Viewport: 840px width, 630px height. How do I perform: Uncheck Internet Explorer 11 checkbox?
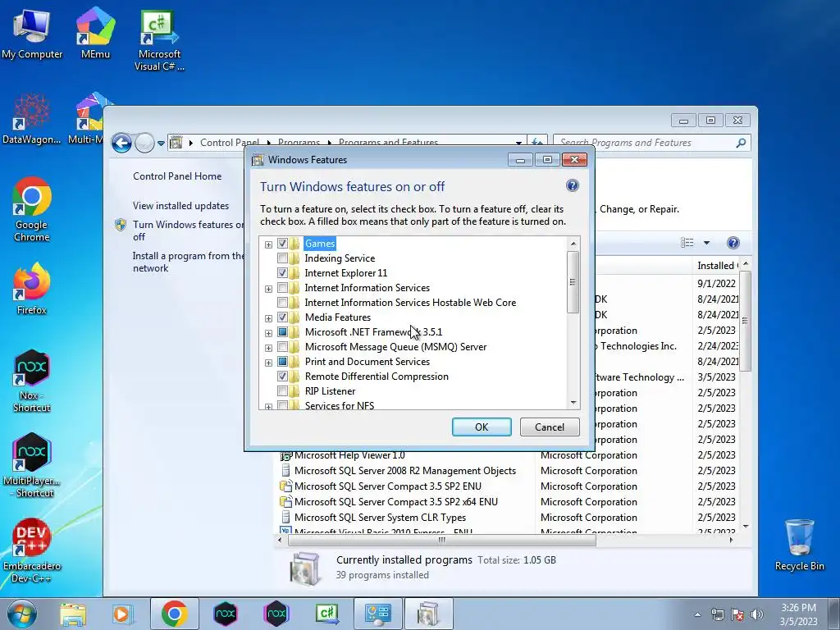(x=282, y=273)
